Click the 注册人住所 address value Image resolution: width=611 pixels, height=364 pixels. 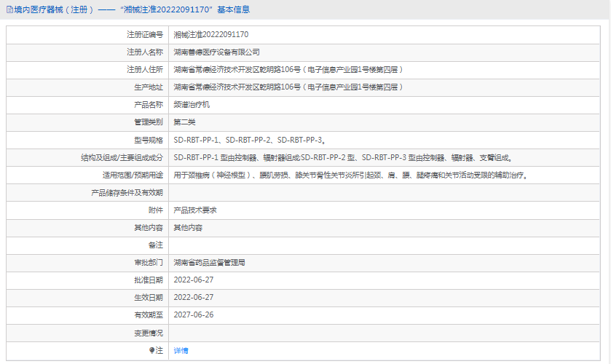[288, 70]
